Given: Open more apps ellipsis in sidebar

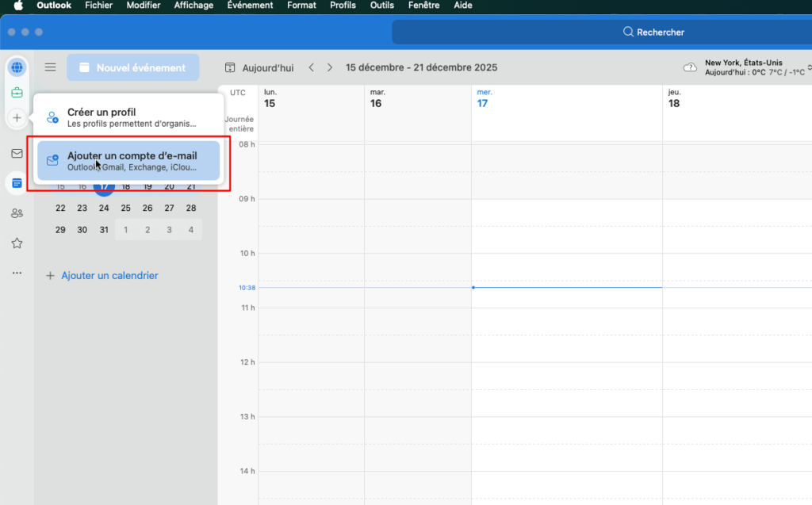Looking at the screenshot, I should point(17,273).
